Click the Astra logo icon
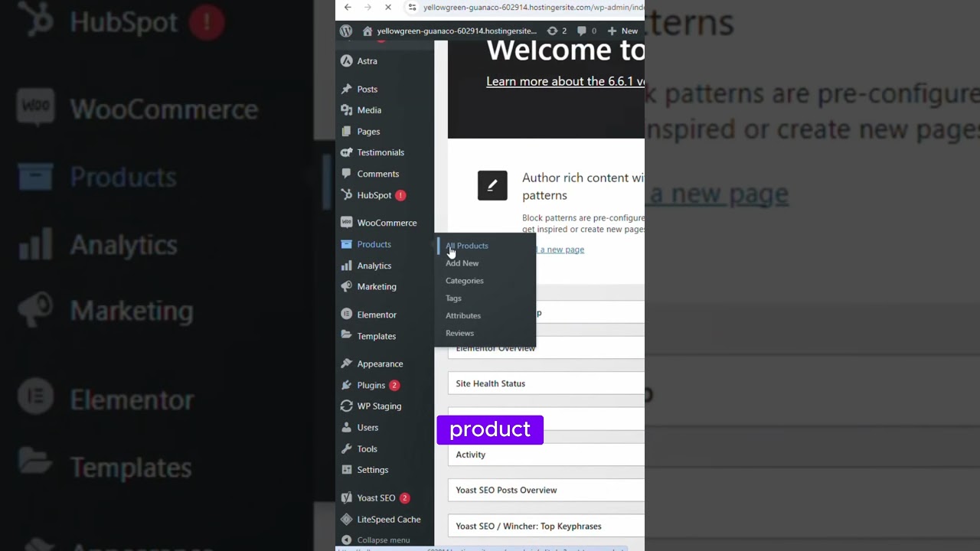 pyautogui.click(x=347, y=60)
